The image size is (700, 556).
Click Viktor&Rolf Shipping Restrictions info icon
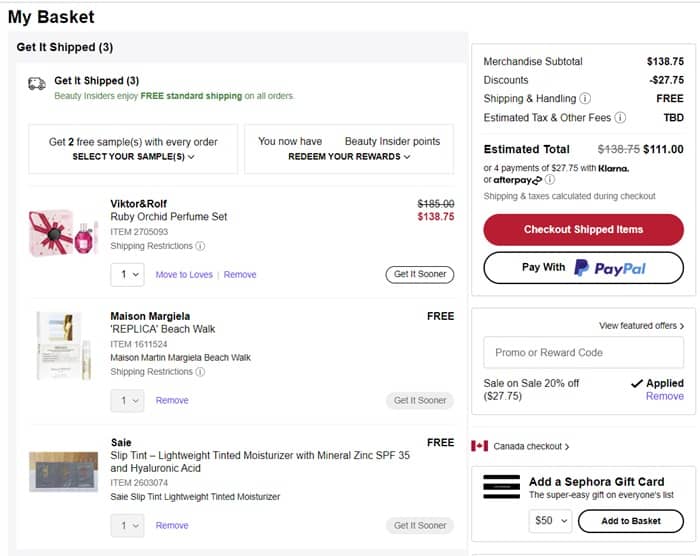coord(200,246)
